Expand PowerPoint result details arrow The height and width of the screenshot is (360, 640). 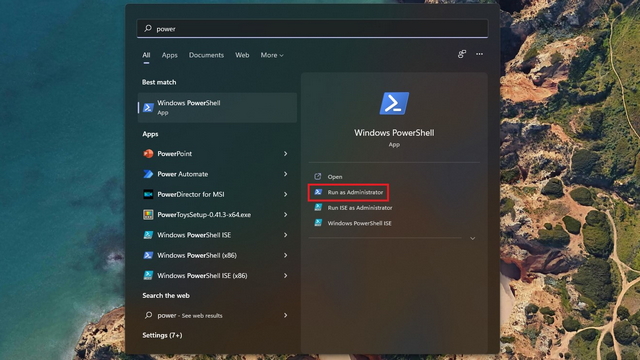[x=285, y=154]
